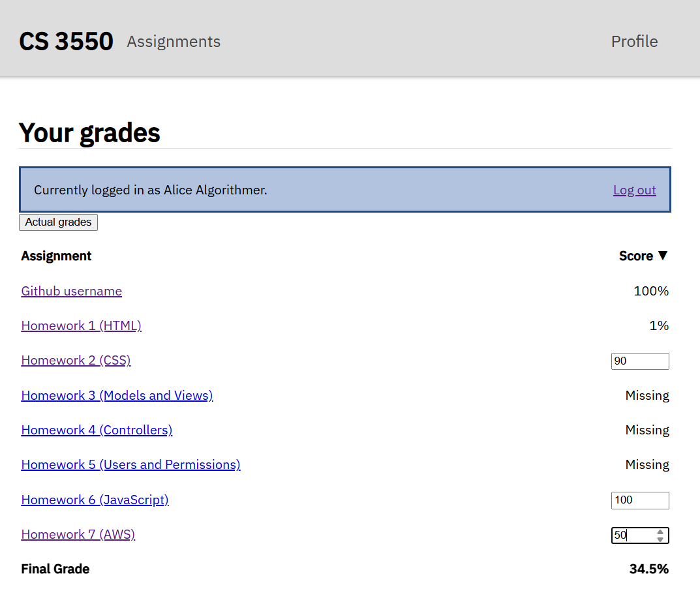
Task: Log out of Alice's account
Action: tap(634, 190)
